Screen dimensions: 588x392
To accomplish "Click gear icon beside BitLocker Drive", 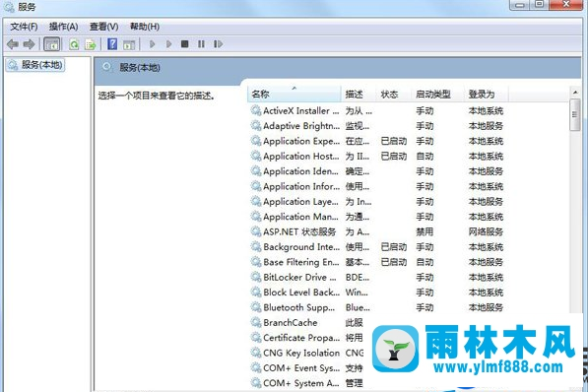I will [256, 277].
